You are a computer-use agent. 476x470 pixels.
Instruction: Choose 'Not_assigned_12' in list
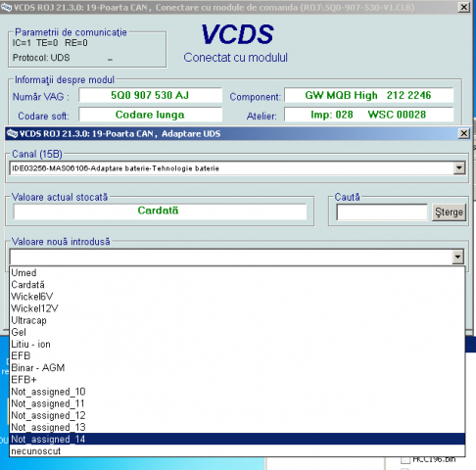pyautogui.click(x=237, y=415)
